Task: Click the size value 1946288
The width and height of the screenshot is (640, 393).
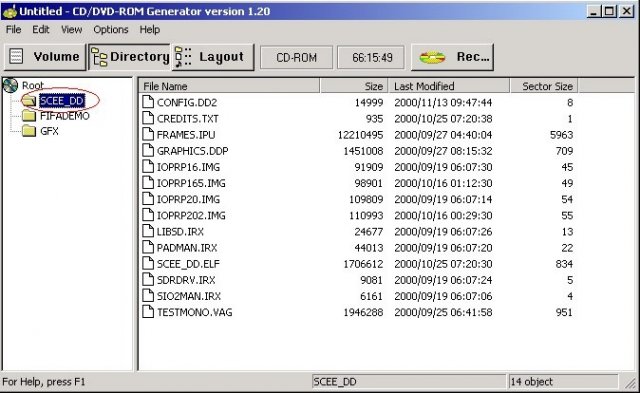Action: 363,312
